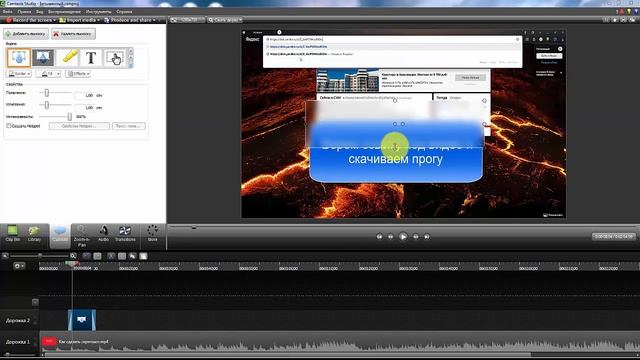Open the Border dropdown

(19, 74)
